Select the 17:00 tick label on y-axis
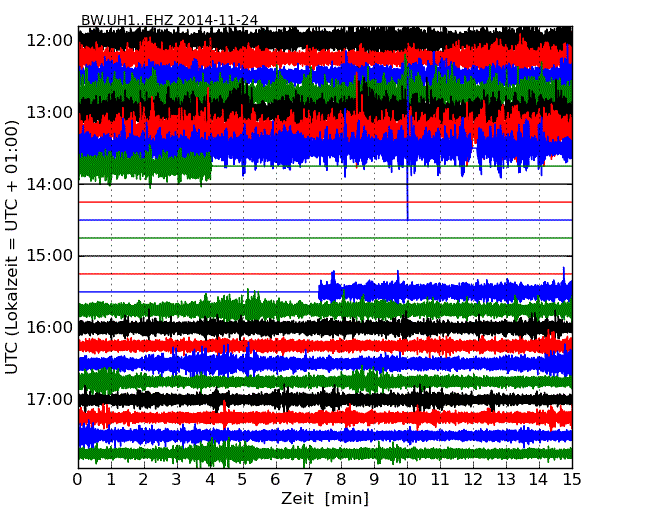Image resolution: width=650 pixels, height=520 pixels. [x=48, y=400]
